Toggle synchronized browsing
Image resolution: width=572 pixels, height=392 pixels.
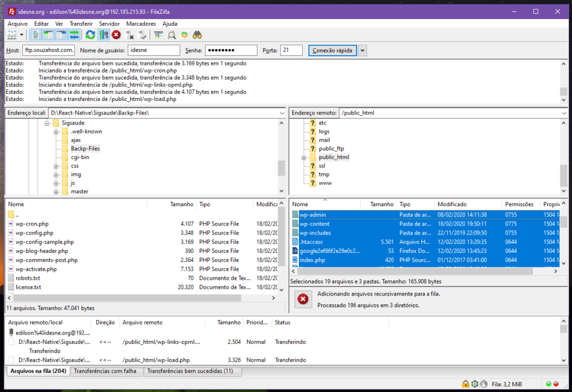point(184,35)
